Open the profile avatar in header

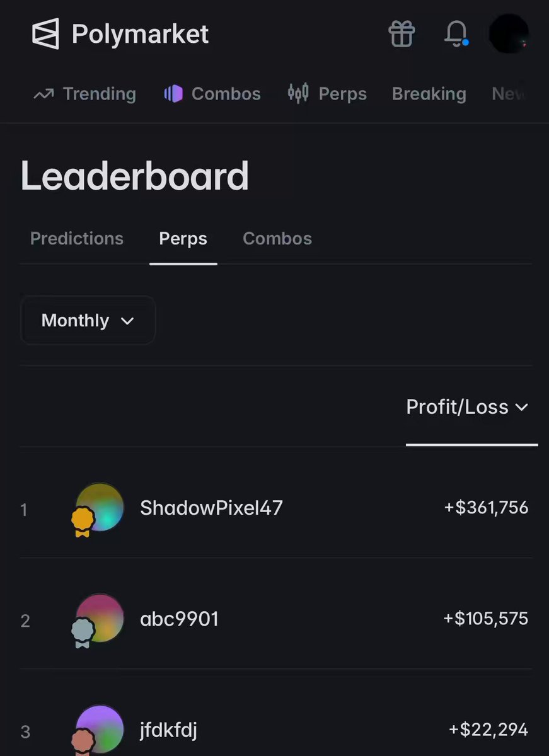509,34
